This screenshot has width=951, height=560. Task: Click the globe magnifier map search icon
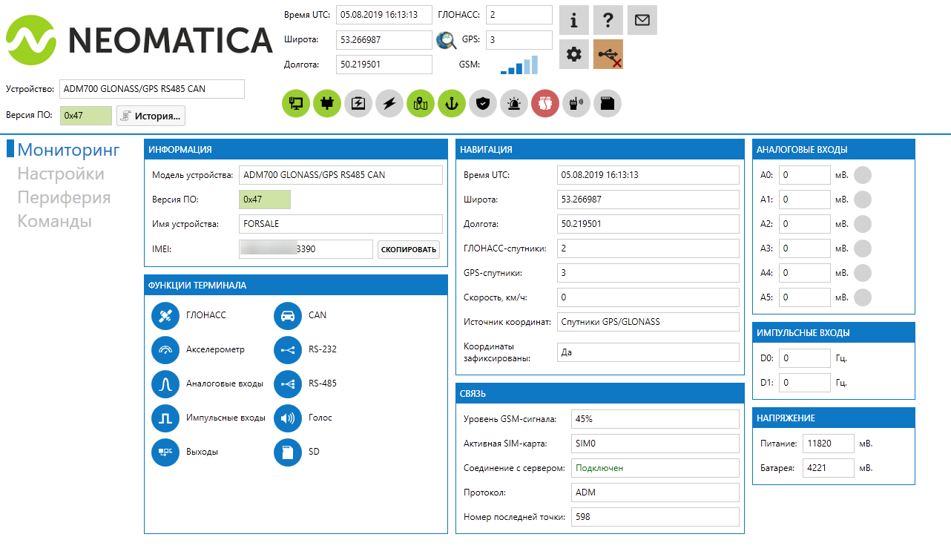click(446, 40)
